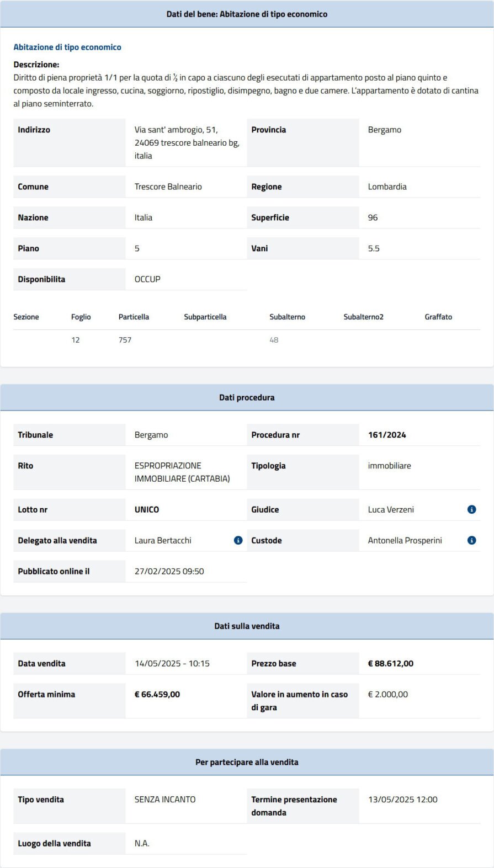Collapse the 'Dati sulla vendita' section header
Screen dimensions: 494x868
(x=247, y=626)
